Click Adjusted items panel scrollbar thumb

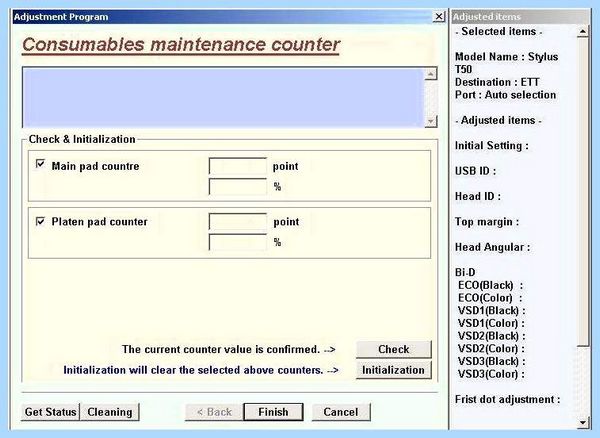pyautogui.click(x=582, y=191)
